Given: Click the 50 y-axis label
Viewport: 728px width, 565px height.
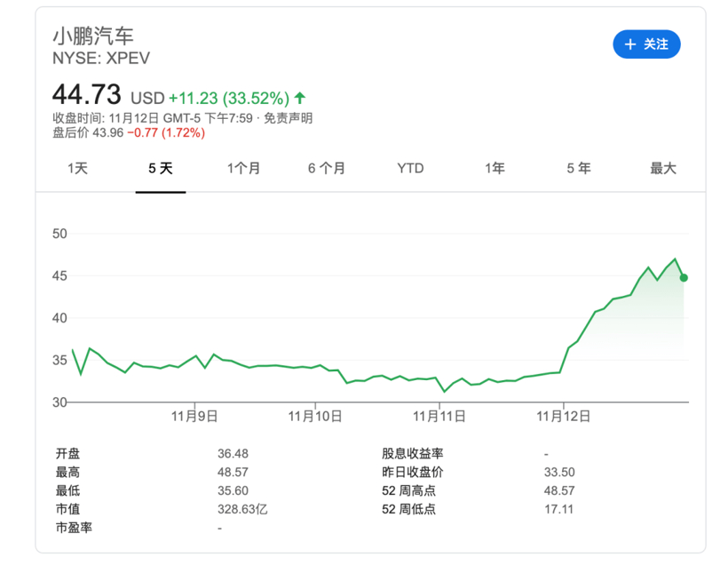Looking at the screenshot, I should tap(59, 234).
